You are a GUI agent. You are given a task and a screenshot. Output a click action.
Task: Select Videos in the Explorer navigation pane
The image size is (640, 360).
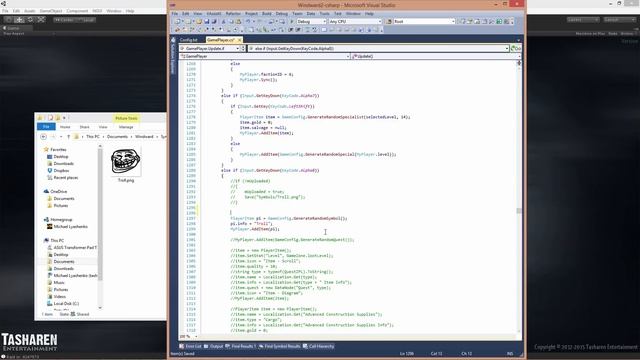coord(56,296)
